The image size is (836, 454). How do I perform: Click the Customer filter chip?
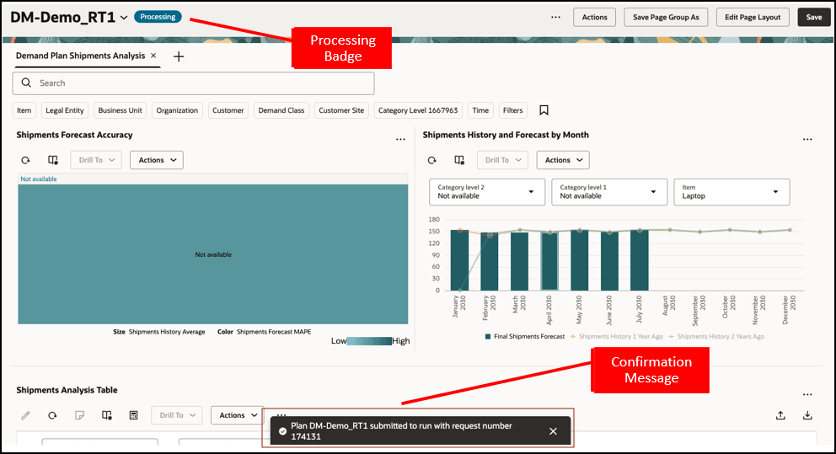coord(228,110)
